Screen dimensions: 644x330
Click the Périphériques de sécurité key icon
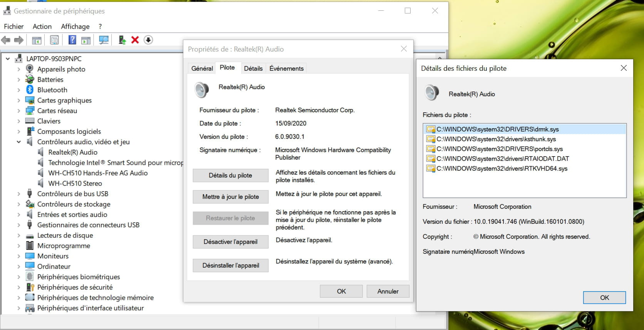30,287
